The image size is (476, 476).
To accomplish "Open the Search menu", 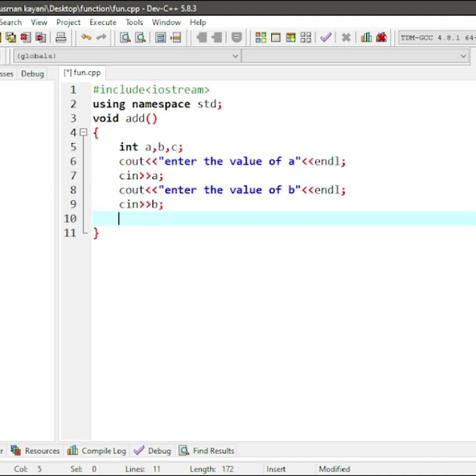I will [x=11, y=22].
